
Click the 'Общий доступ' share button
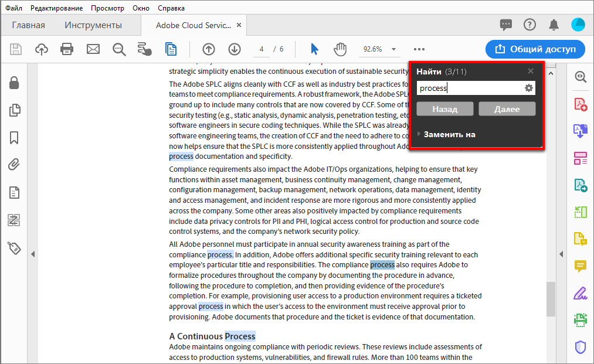click(x=535, y=49)
